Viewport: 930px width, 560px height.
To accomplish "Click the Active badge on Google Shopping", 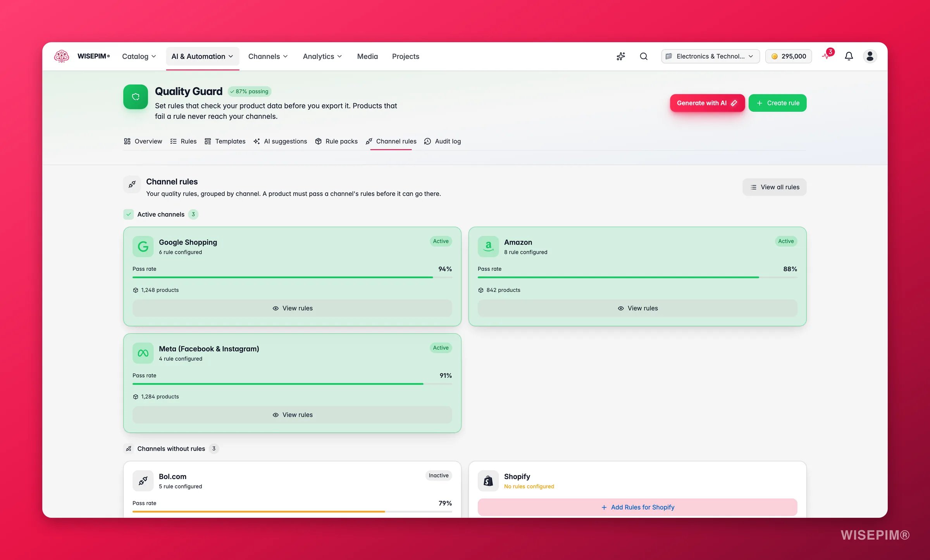I will [x=441, y=241].
